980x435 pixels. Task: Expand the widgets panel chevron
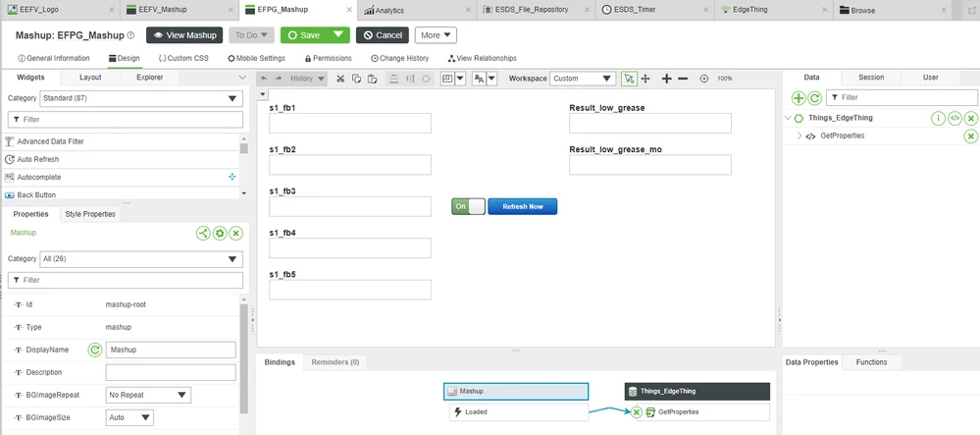[243, 78]
